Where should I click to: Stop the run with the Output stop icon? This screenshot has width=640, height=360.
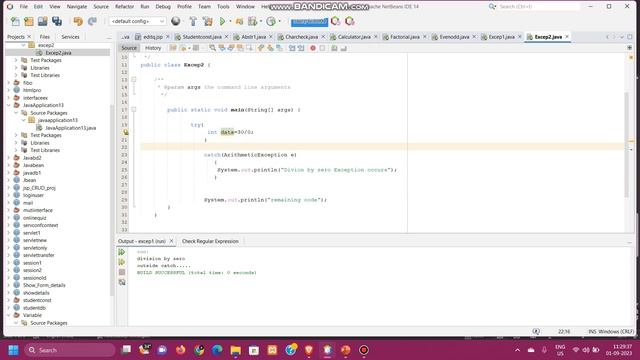(122, 272)
